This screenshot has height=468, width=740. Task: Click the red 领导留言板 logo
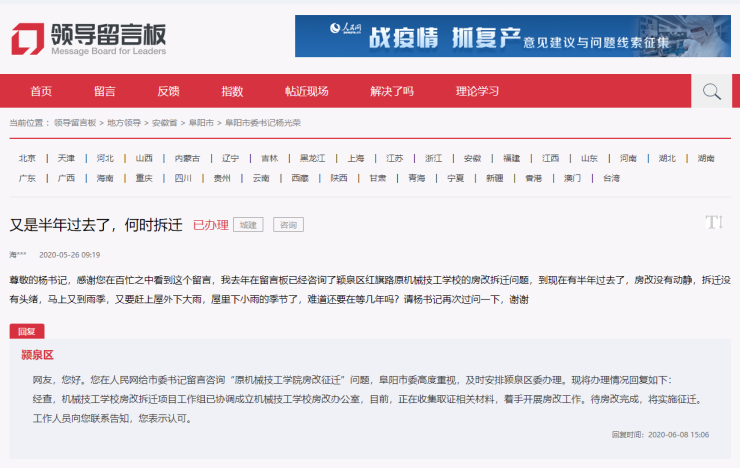click(x=89, y=39)
